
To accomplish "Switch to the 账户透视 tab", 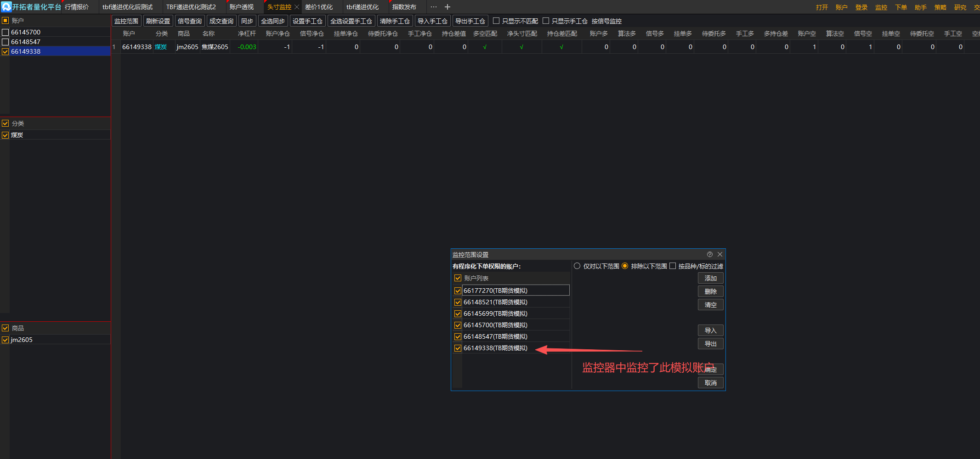I will pyautogui.click(x=242, y=7).
